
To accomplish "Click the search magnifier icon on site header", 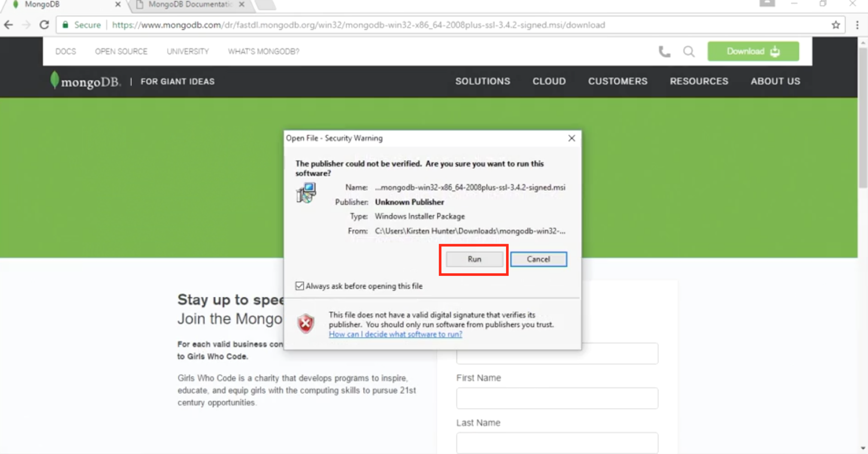I will (689, 51).
